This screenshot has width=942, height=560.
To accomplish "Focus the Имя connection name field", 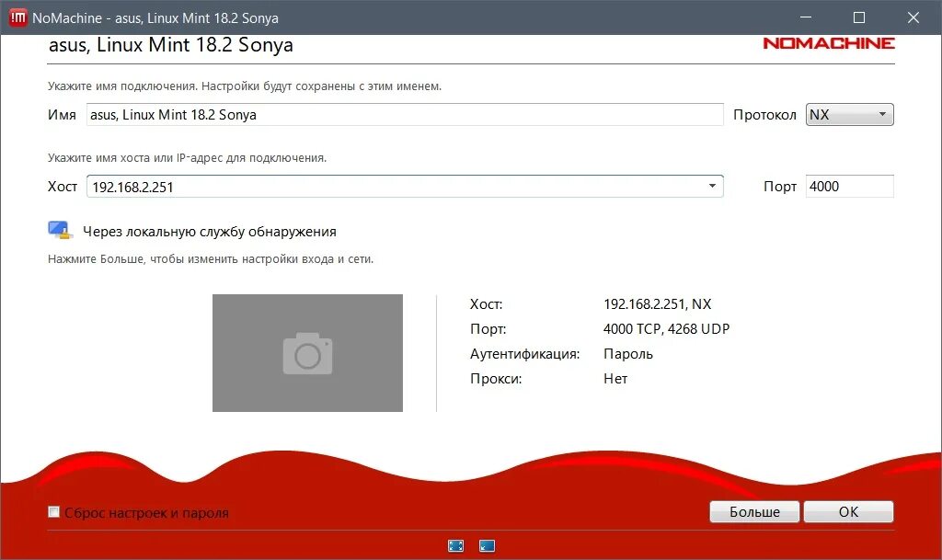I will (x=405, y=115).
